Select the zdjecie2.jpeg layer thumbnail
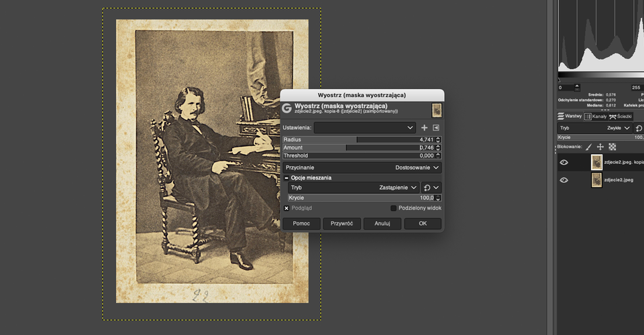 [x=596, y=180]
